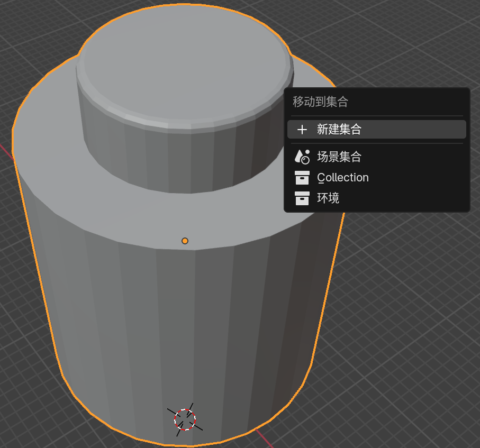Click the top face of the small cylinder
The image size is (480, 448).
[x=185, y=63]
